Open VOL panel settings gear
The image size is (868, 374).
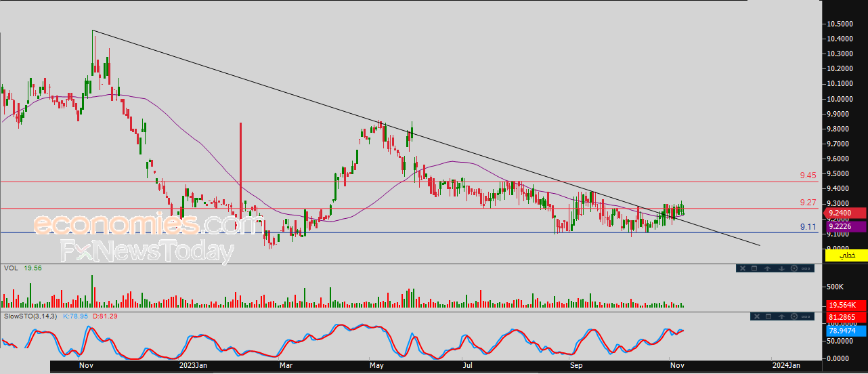794,268
